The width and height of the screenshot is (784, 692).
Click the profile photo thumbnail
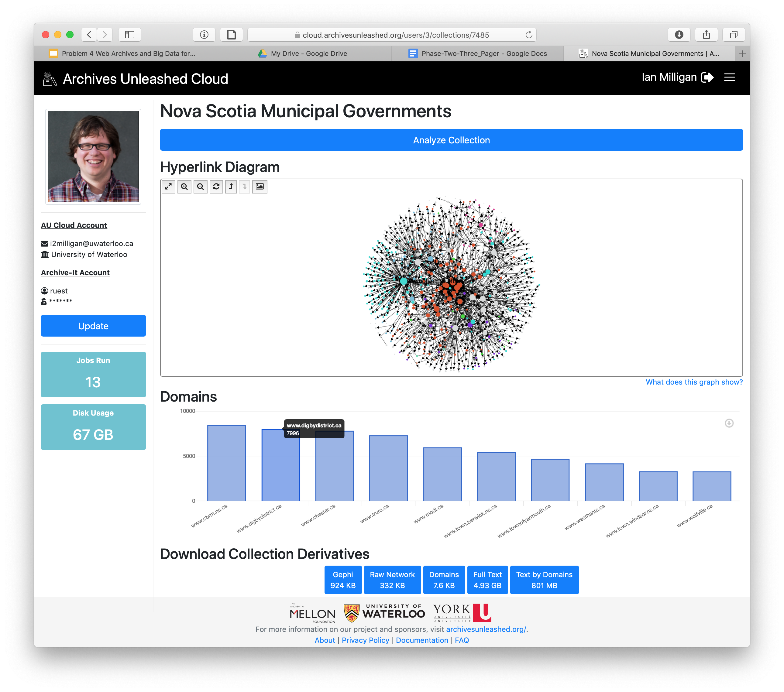click(93, 156)
